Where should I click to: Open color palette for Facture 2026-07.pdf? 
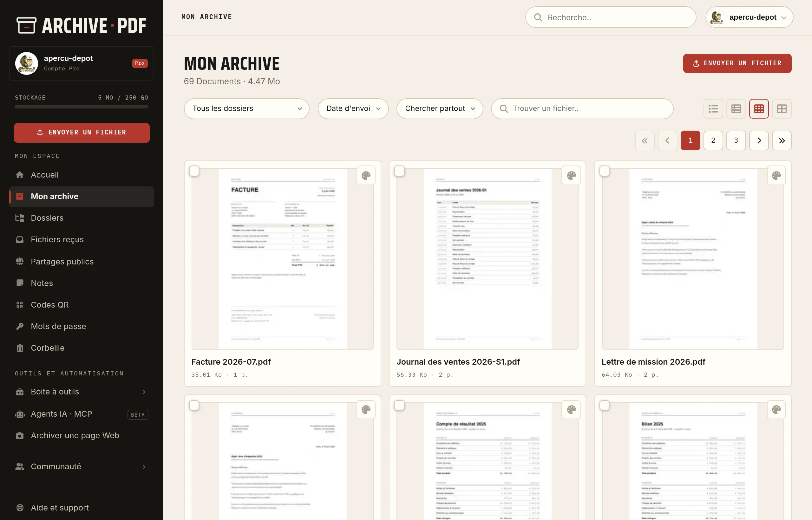366,176
